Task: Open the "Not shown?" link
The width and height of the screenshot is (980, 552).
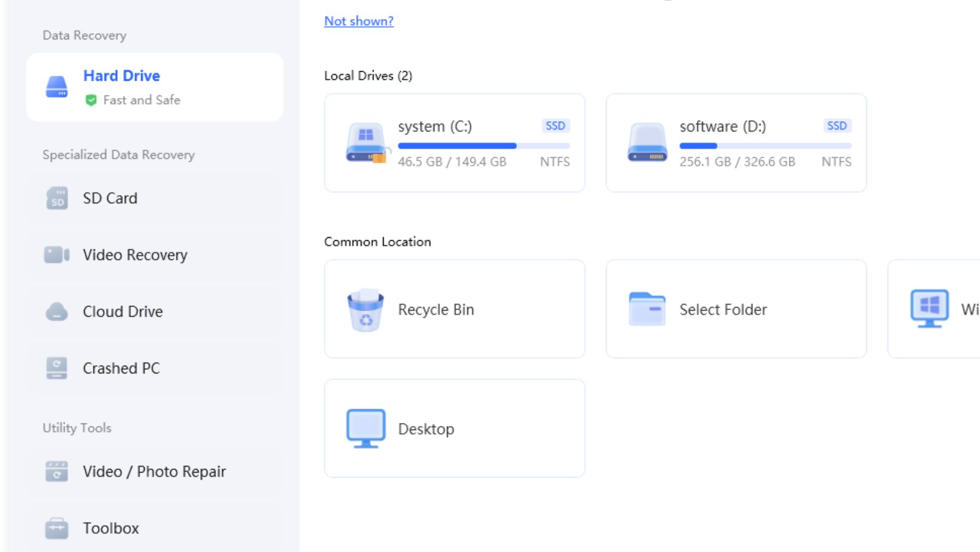Action: 359,21
